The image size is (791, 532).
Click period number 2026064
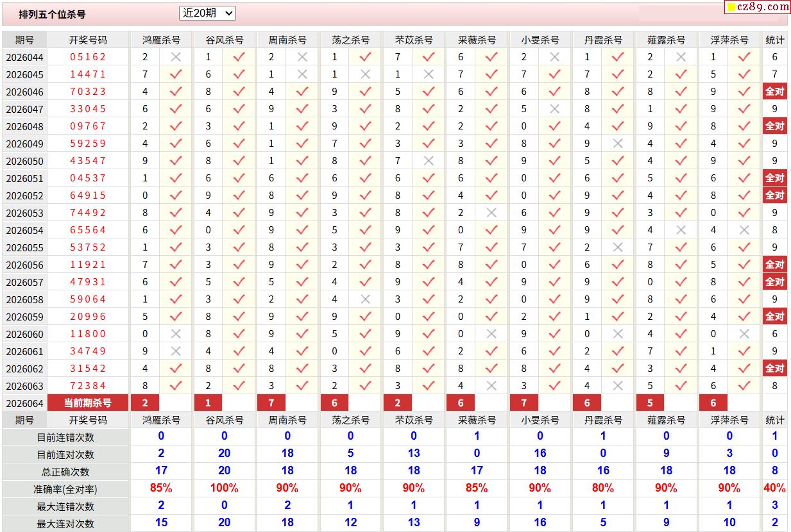point(24,403)
